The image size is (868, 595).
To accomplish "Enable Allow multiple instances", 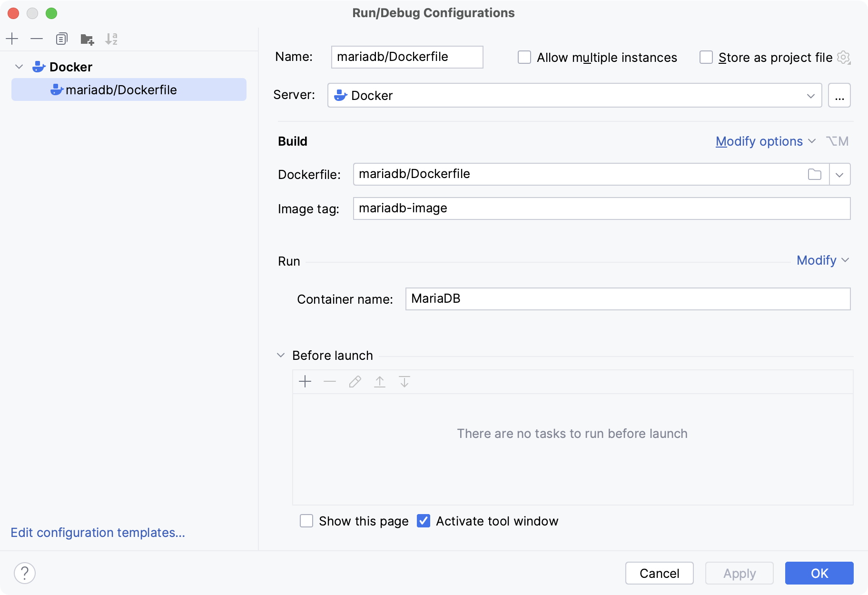I will coord(524,57).
